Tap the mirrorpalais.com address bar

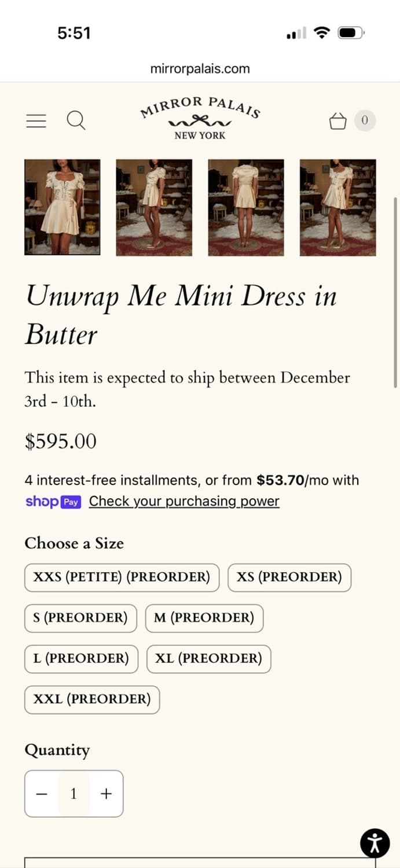point(200,69)
